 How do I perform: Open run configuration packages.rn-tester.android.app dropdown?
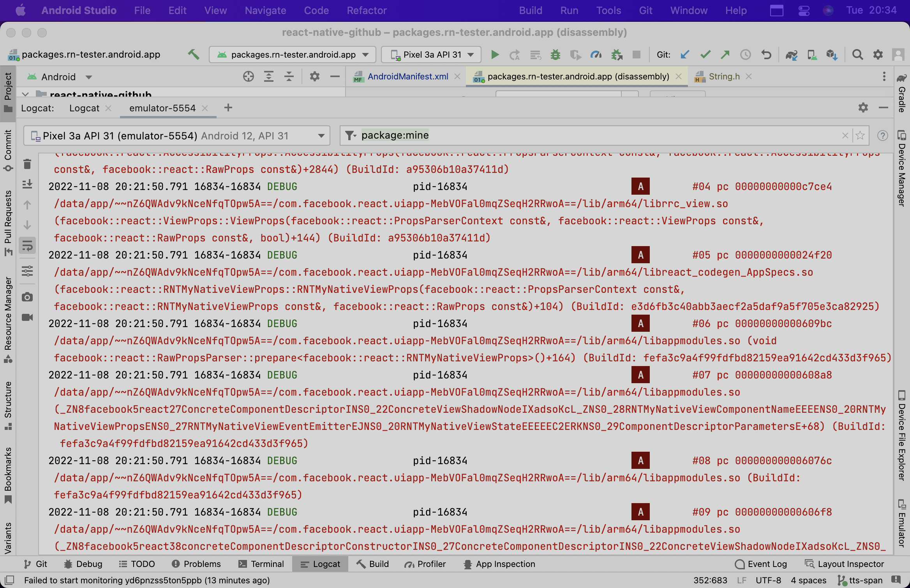click(x=293, y=55)
